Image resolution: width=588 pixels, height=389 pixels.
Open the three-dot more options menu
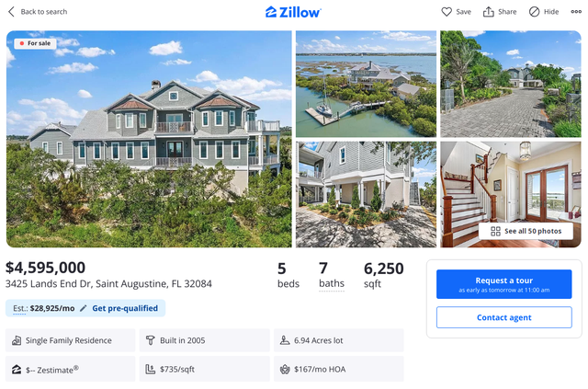(576, 12)
